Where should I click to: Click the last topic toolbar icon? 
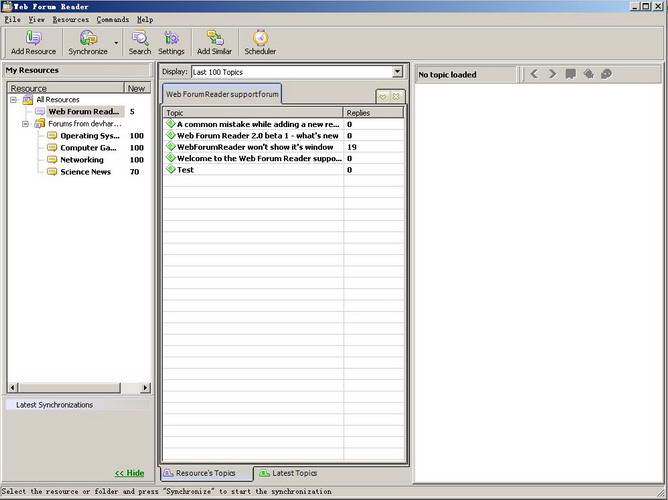(x=606, y=74)
